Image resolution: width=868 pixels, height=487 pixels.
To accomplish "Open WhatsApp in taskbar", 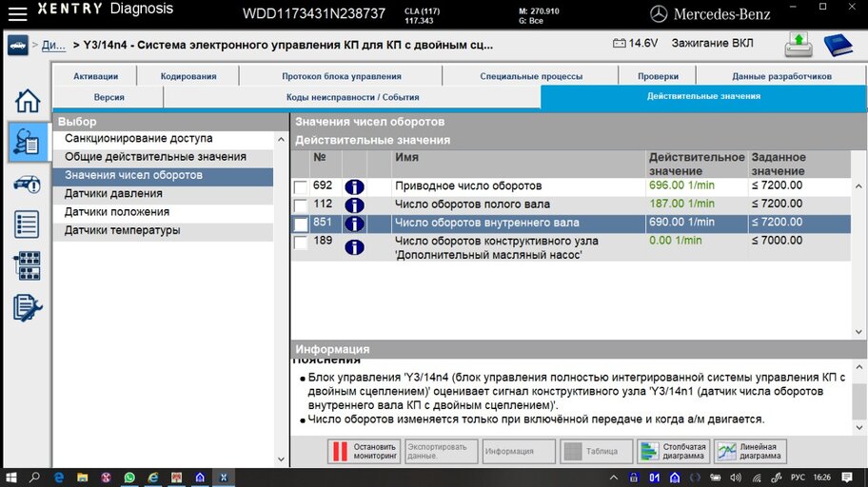I will tap(129, 477).
